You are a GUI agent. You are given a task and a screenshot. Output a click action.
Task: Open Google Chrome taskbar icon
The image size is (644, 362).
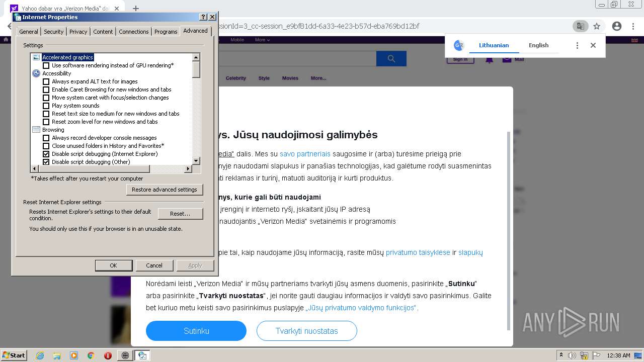click(x=91, y=355)
